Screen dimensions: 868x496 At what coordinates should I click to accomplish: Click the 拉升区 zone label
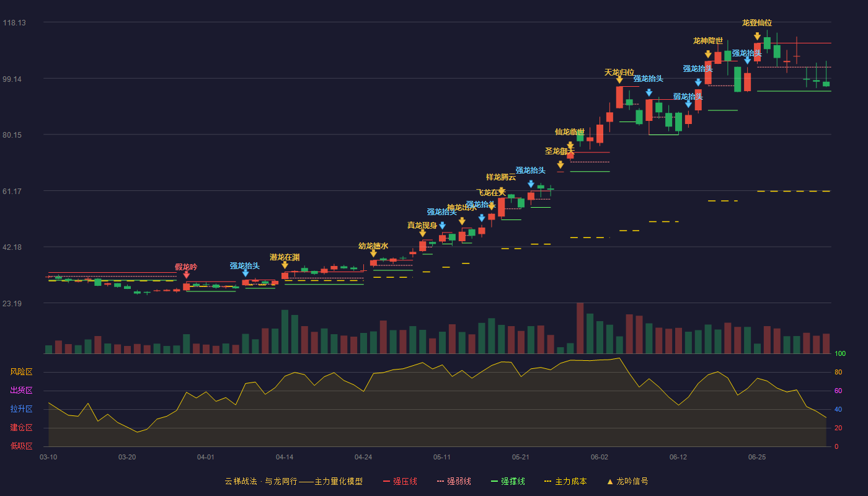(22, 409)
